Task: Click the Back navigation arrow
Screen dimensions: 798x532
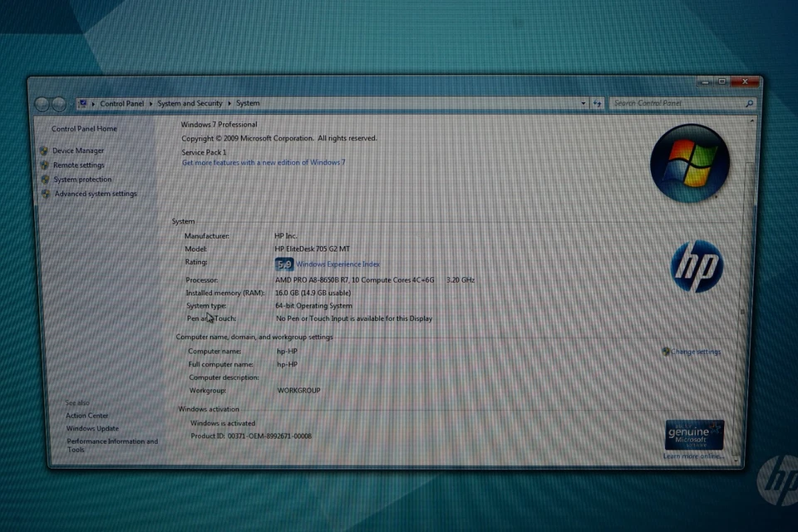Action: coord(42,104)
